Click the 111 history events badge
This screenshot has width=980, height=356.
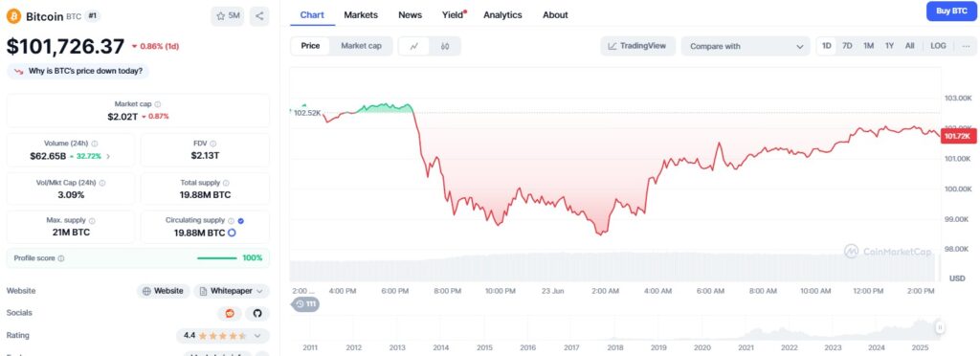pyautogui.click(x=305, y=304)
